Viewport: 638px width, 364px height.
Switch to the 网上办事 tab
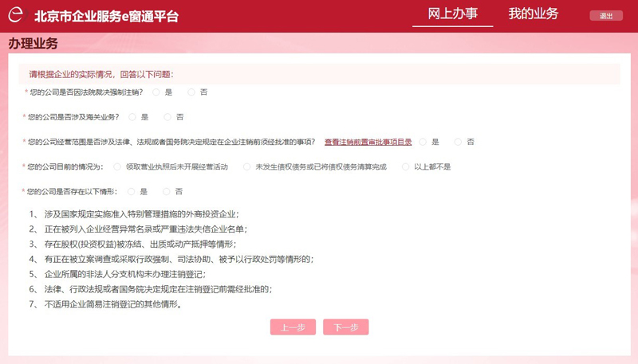coord(452,14)
